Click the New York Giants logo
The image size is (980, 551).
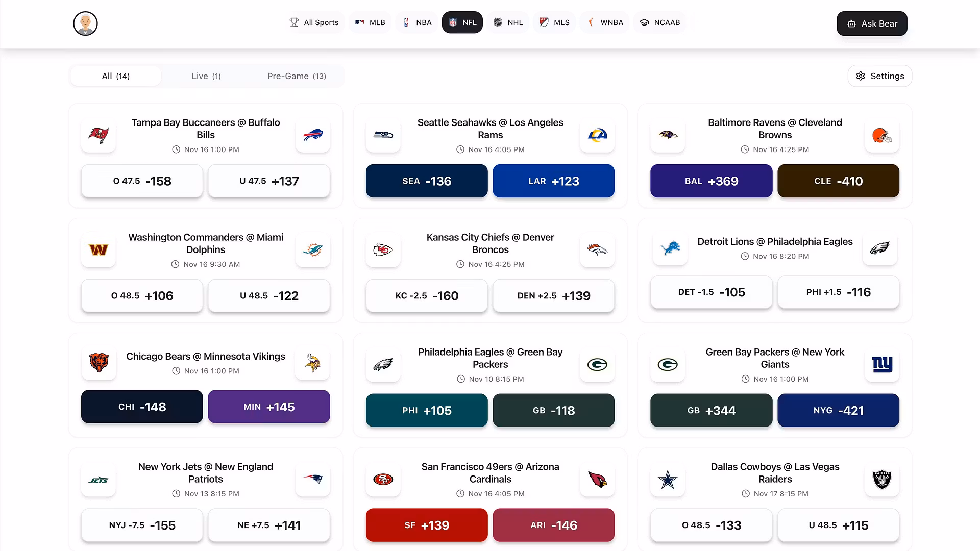point(881,364)
